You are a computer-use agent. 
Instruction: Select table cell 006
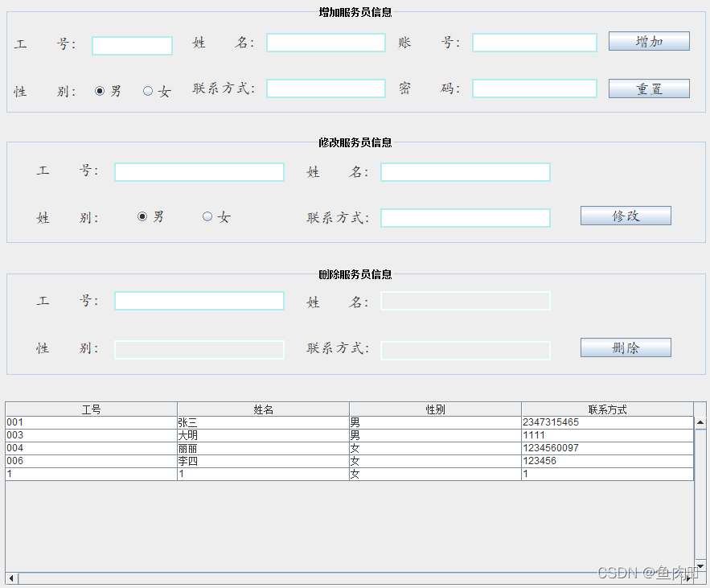[91, 461]
